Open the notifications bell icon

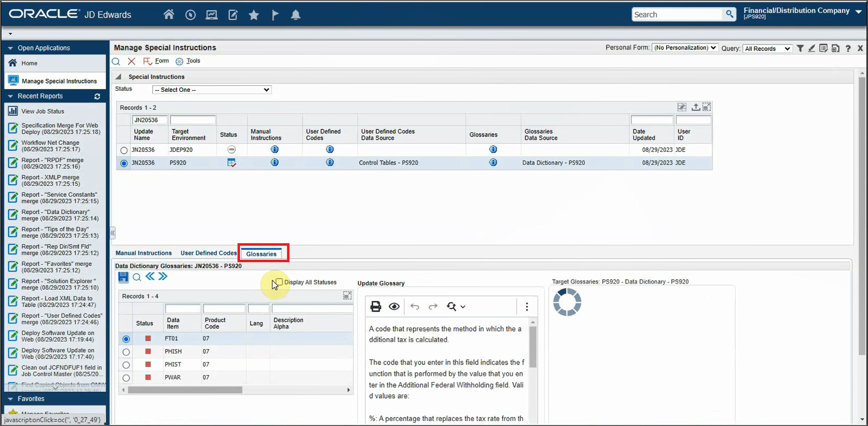pos(296,15)
